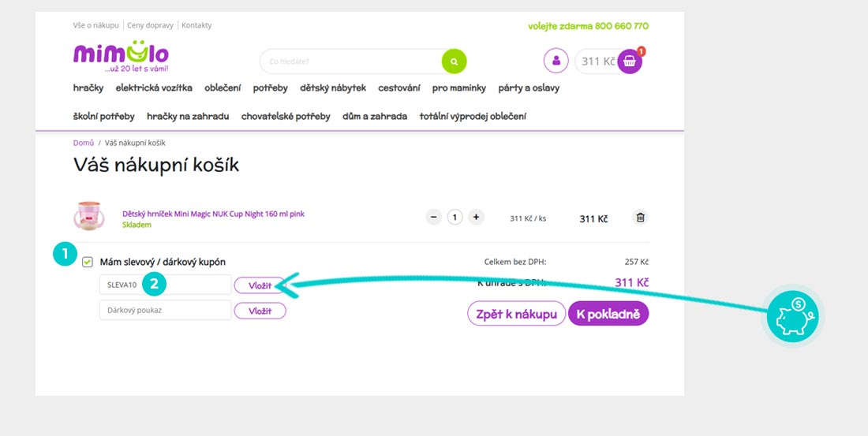The image size is (868, 436).
Task: Click the 'Co hledáte?' search field
Action: [x=351, y=61]
